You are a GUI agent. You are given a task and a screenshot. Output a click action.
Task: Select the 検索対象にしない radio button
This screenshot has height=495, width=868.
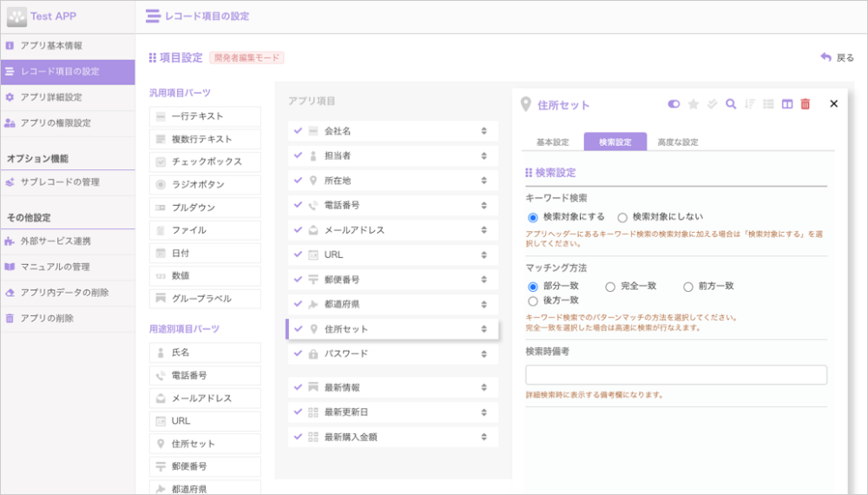point(622,218)
